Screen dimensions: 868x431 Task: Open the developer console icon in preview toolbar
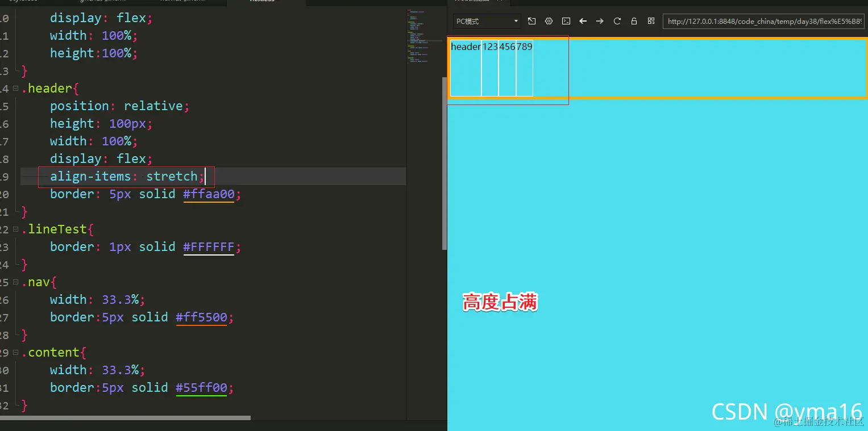[566, 21]
